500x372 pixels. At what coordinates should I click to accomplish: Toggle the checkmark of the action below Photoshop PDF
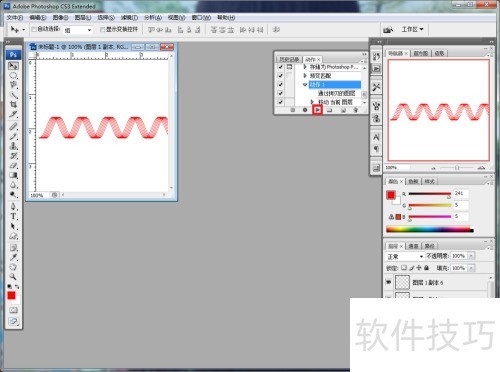[x=280, y=76]
